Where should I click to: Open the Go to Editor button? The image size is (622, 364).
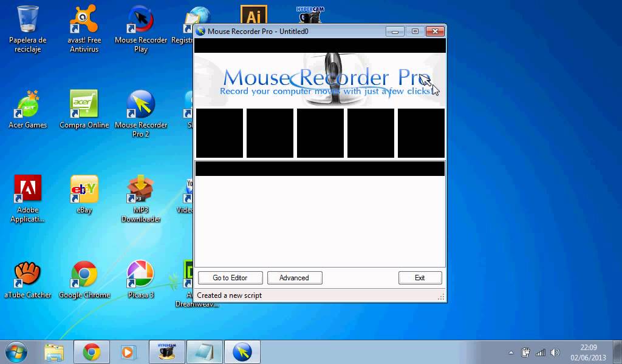pos(230,278)
